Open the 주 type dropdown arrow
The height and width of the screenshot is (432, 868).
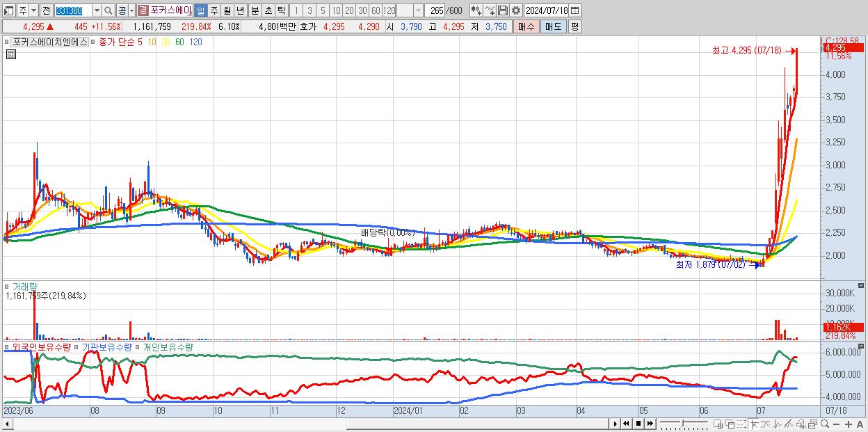(x=33, y=10)
